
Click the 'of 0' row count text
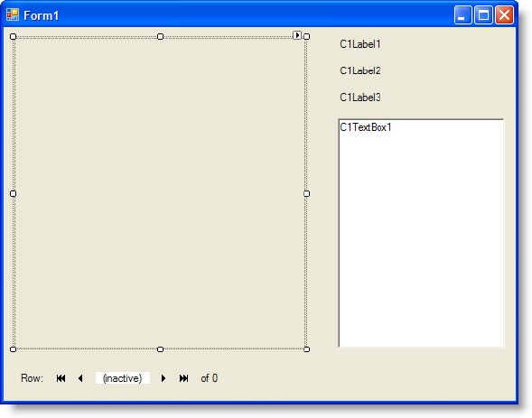coord(209,378)
